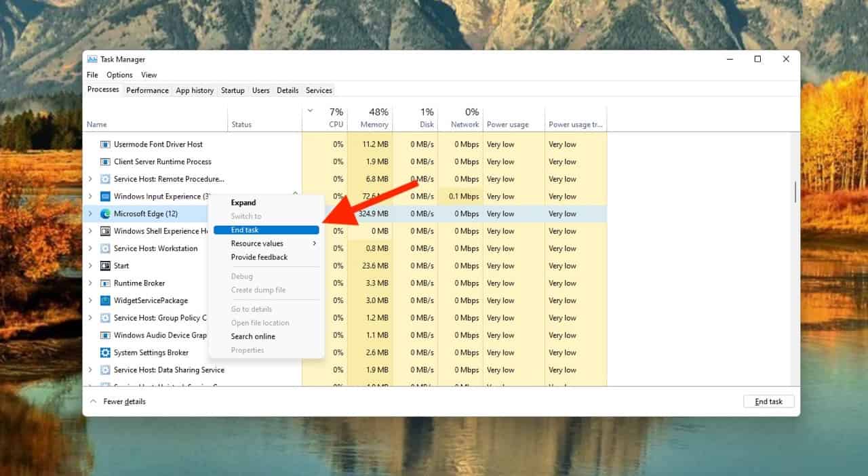This screenshot has width=868, height=476.
Task: Click the Service Host: Workstation icon
Action: click(x=105, y=248)
